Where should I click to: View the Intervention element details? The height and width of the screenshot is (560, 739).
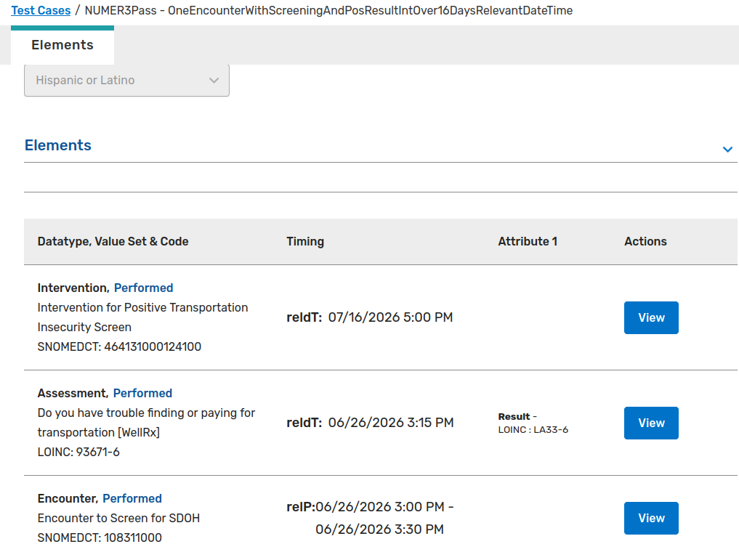[x=650, y=317]
